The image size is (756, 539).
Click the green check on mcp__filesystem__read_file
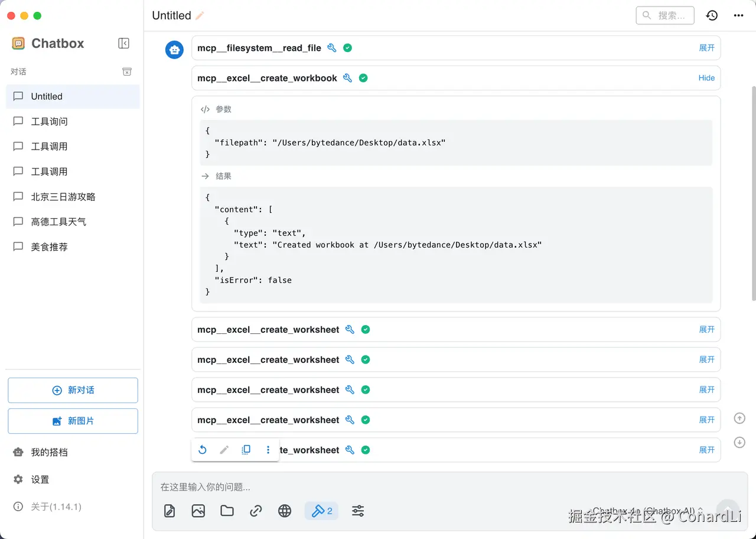click(348, 48)
